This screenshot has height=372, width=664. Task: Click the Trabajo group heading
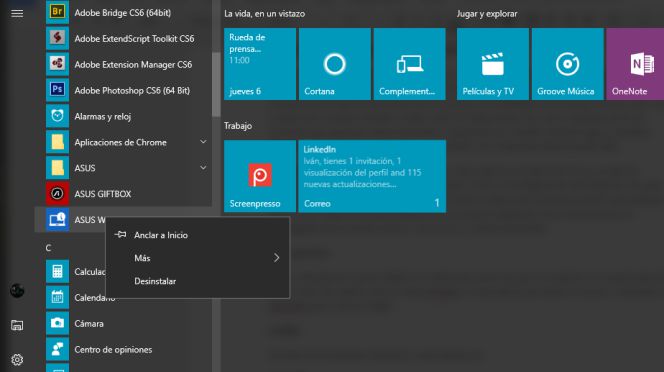click(x=238, y=126)
